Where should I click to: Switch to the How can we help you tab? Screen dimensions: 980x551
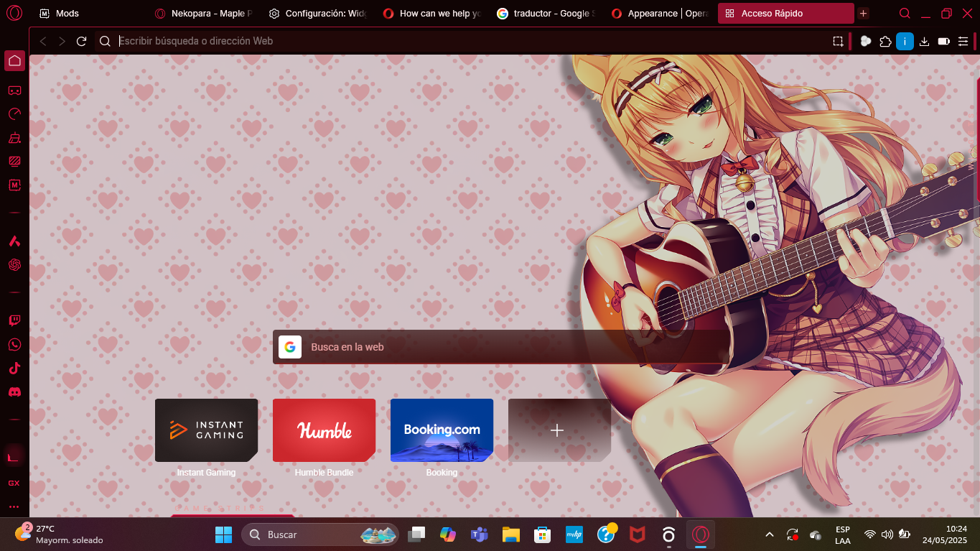pyautogui.click(x=432, y=13)
